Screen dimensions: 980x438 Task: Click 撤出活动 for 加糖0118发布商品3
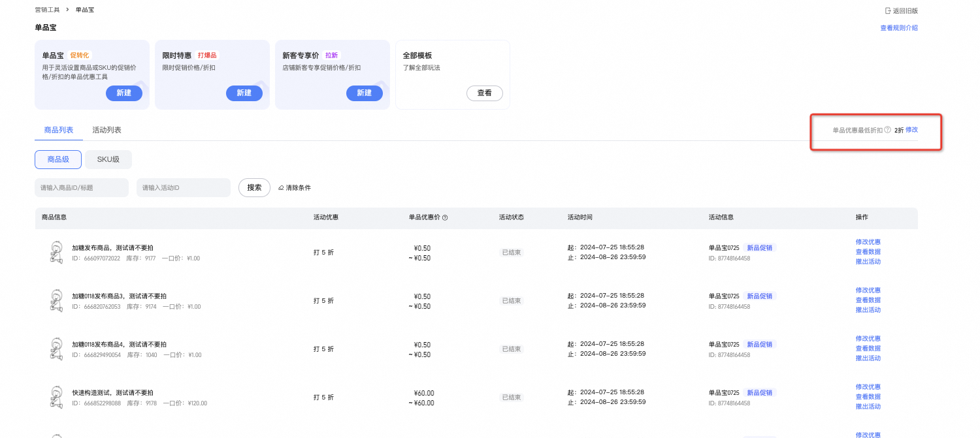coord(868,310)
